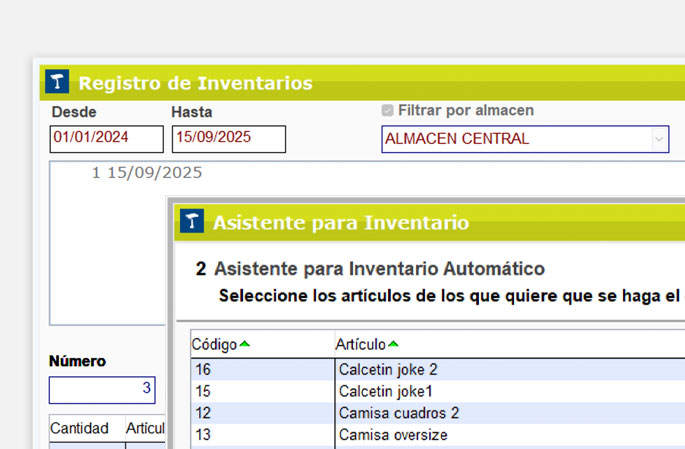Sort by the Código column header
Image resolution: width=685 pixels, height=449 pixels.
pos(263,344)
